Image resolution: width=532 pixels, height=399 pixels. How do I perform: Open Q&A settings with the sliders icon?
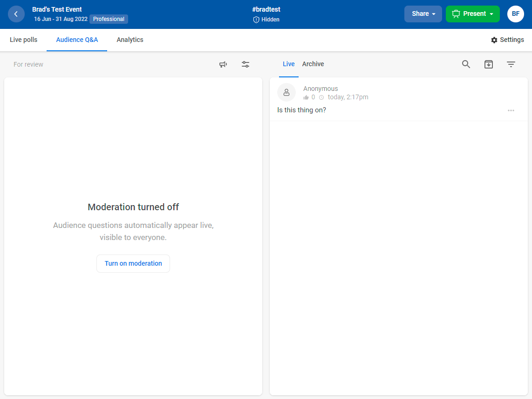(246, 64)
